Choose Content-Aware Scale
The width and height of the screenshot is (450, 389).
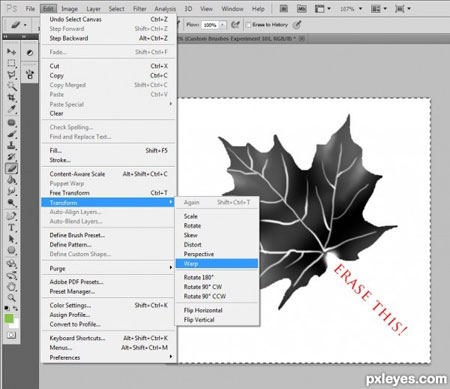tap(109, 174)
